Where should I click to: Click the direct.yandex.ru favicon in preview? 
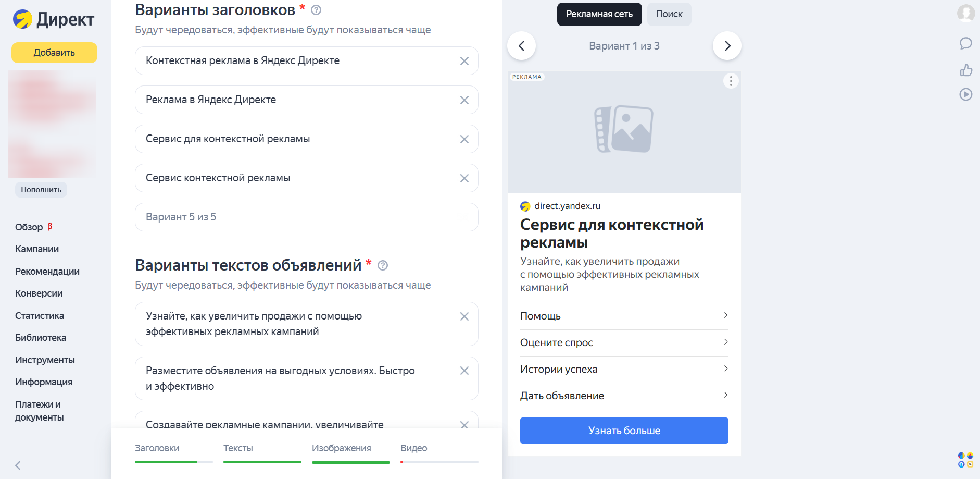pos(525,206)
